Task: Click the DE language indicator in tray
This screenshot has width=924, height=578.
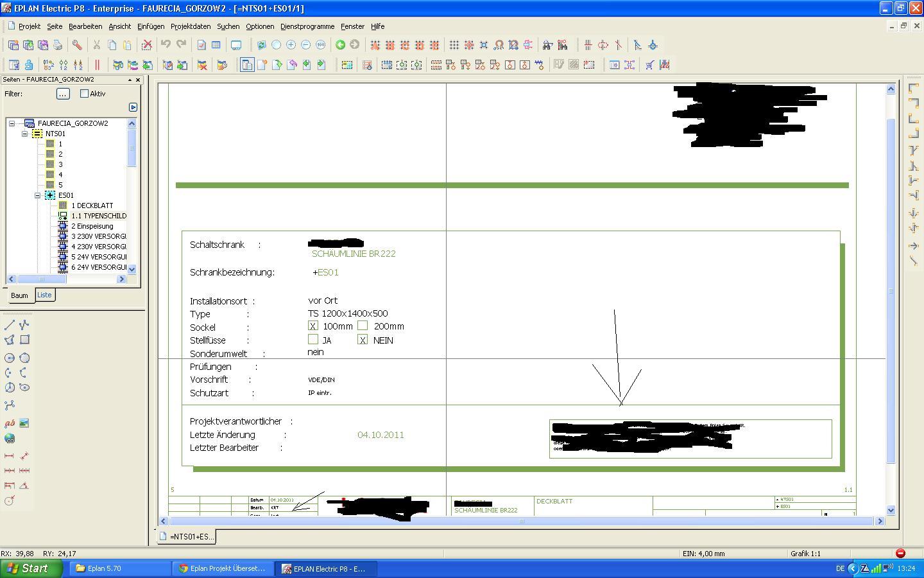Action: pyautogui.click(x=840, y=568)
